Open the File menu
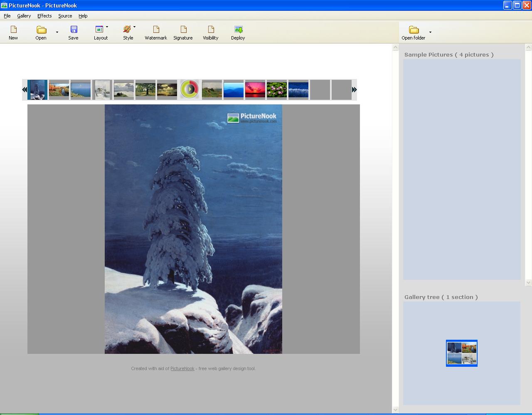This screenshot has height=415, width=532. pyautogui.click(x=7, y=16)
